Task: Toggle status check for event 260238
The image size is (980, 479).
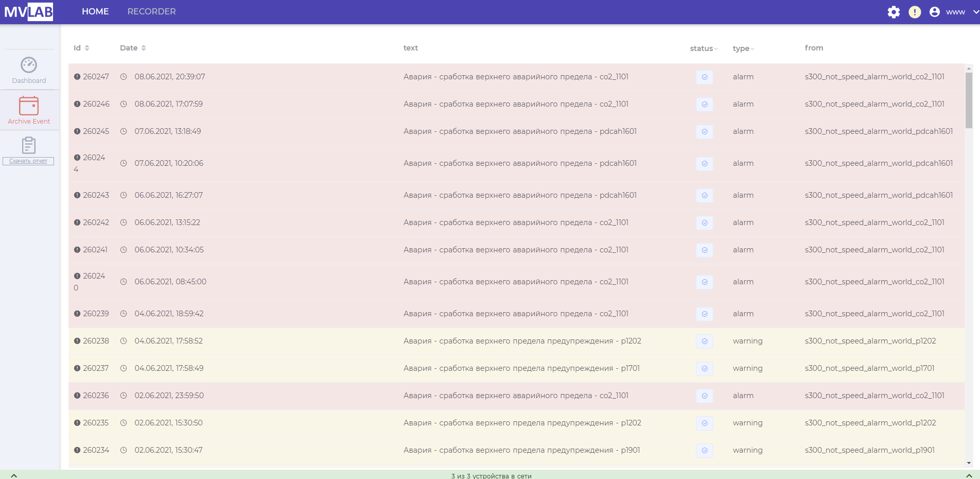Action: (704, 341)
